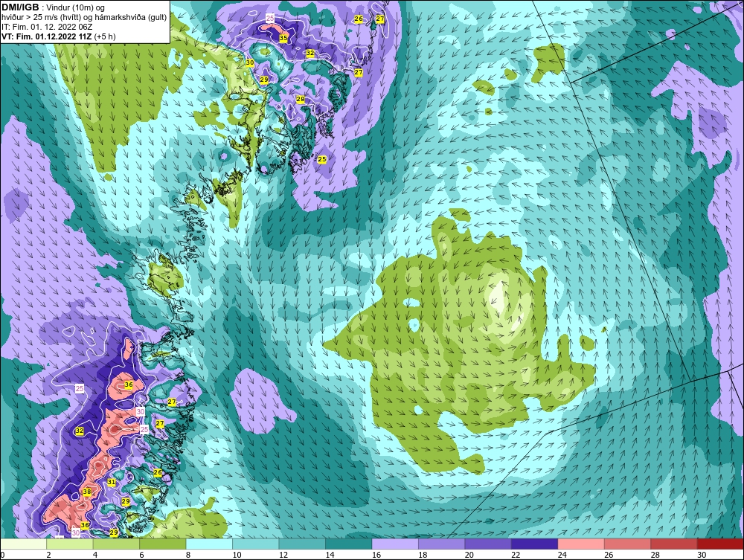Select the 20–22 m/s violet swatch
Viewport: 744px width, 560px height.
click(488, 544)
